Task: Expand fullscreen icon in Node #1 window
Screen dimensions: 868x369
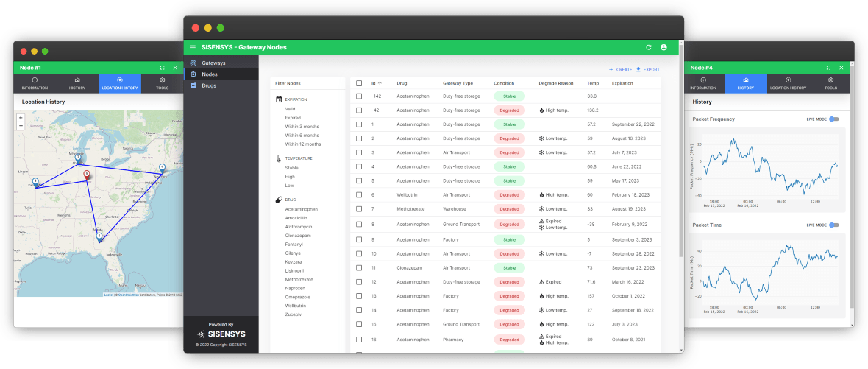Action: 163,68
